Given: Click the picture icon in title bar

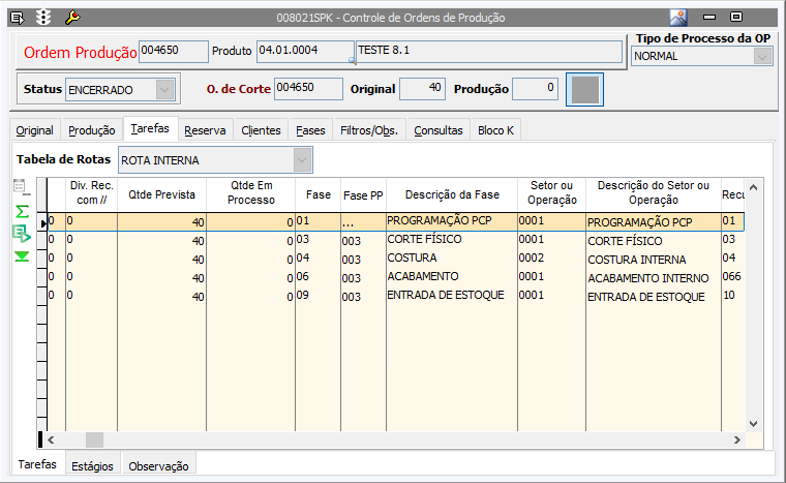Looking at the screenshot, I should click(x=678, y=18).
